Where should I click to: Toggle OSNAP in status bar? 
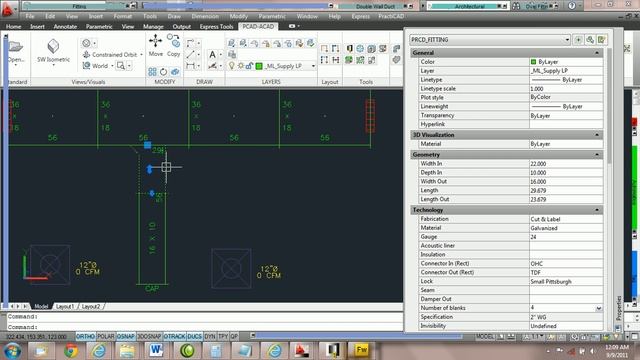coord(126,336)
